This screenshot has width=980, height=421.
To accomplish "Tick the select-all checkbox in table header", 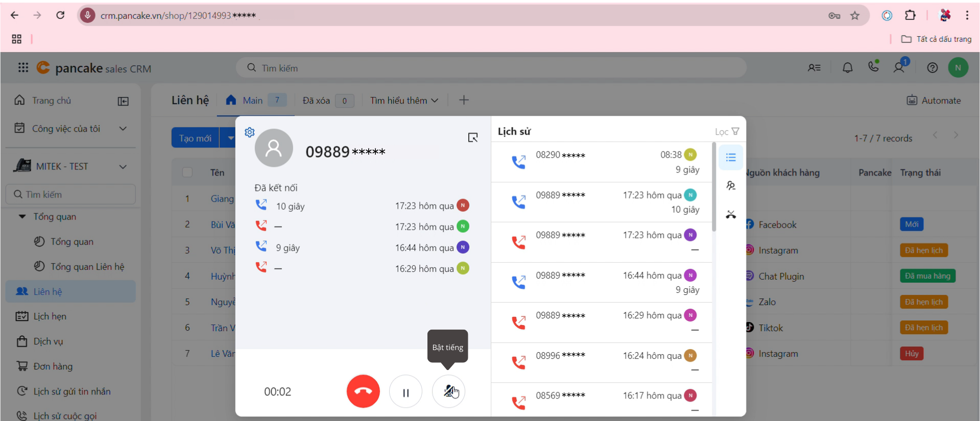I will click(x=187, y=172).
